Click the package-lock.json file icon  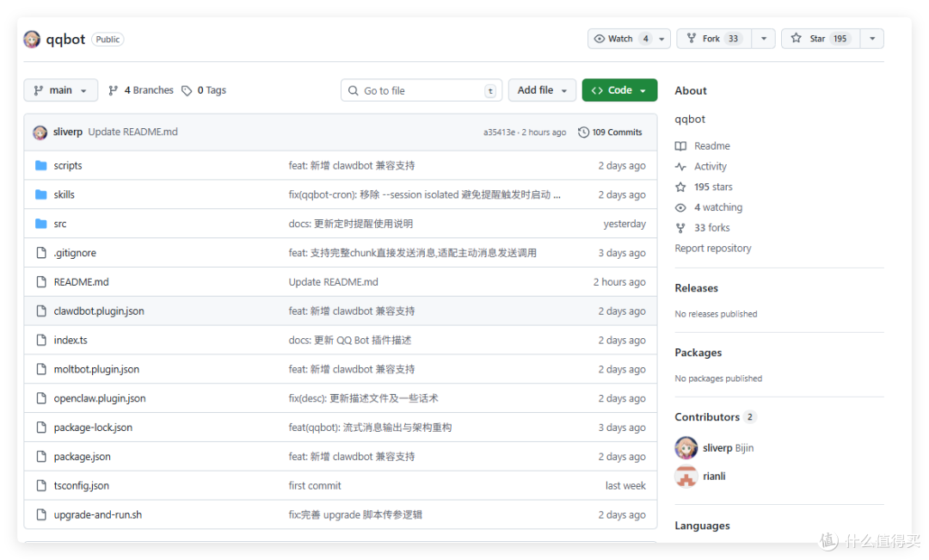[41, 428]
